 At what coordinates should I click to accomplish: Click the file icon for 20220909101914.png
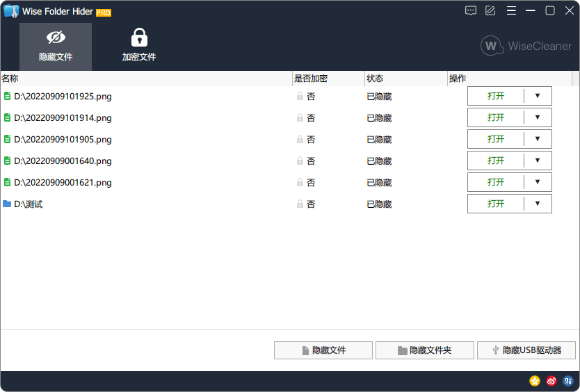click(x=7, y=117)
